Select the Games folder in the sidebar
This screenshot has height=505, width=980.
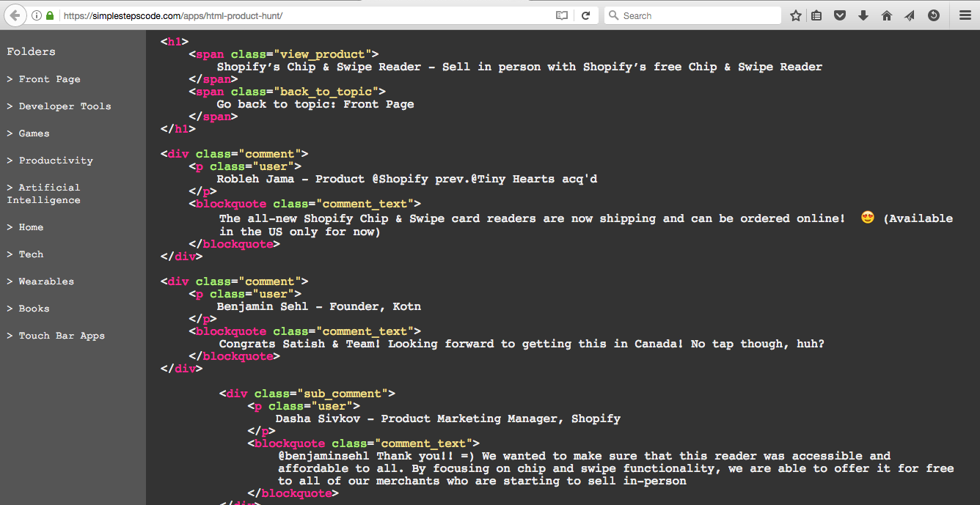pyautogui.click(x=34, y=133)
